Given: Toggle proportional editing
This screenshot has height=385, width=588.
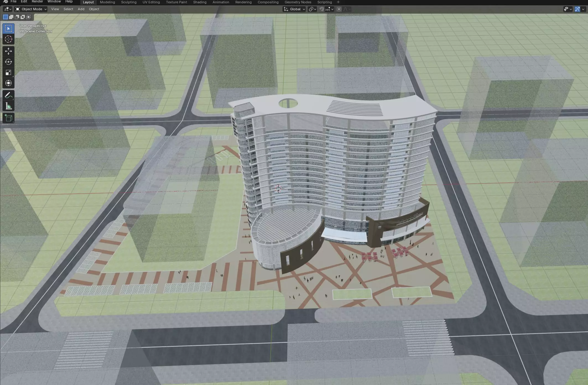Looking at the screenshot, I should pyautogui.click(x=339, y=9).
